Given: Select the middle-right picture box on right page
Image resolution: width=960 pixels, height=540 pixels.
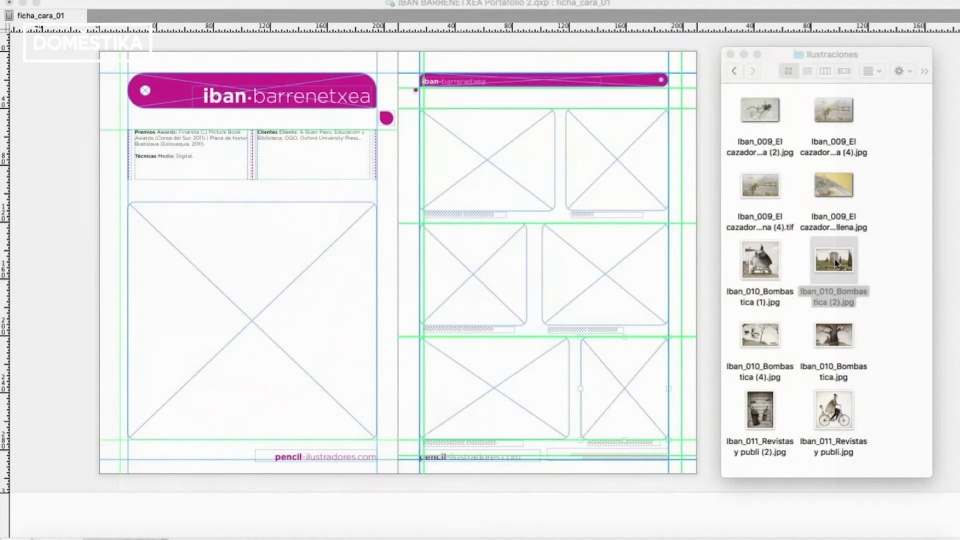Looking at the screenshot, I should pyautogui.click(x=604, y=274).
